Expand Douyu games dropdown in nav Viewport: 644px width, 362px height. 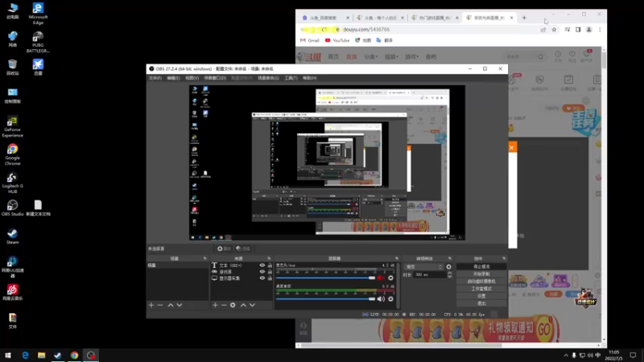(411, 57)
